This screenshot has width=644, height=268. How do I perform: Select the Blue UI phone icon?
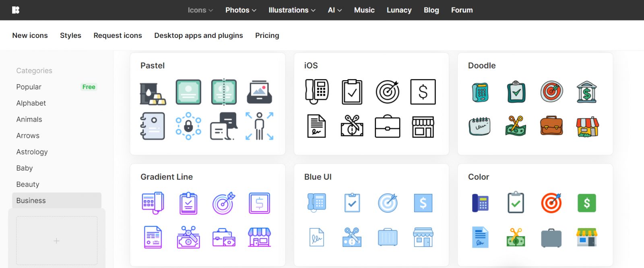point(317,203)
